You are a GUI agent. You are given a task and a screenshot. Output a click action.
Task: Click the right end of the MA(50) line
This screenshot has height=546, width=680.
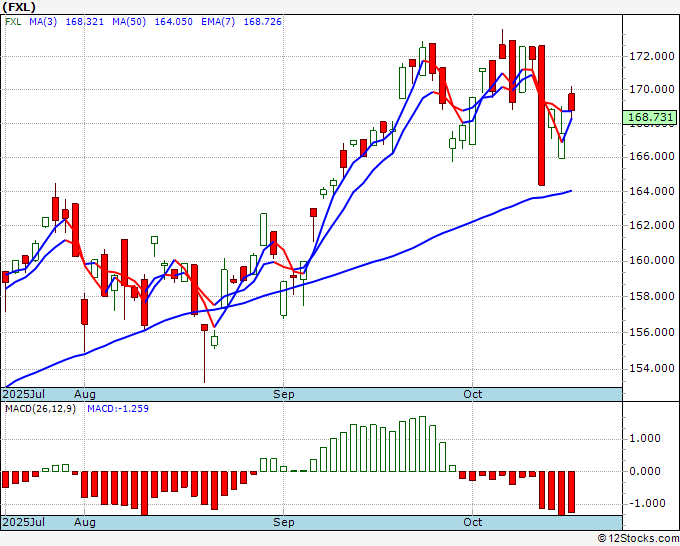pos(572,191)
